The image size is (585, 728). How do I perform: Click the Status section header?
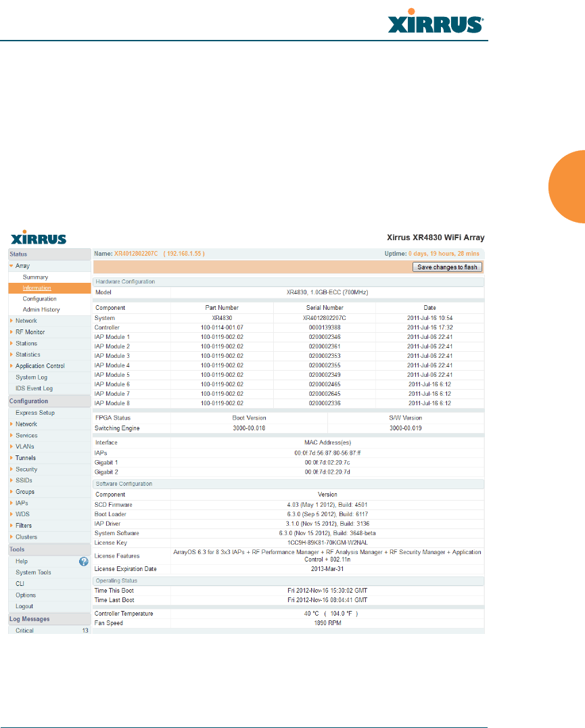coord(49,254)
